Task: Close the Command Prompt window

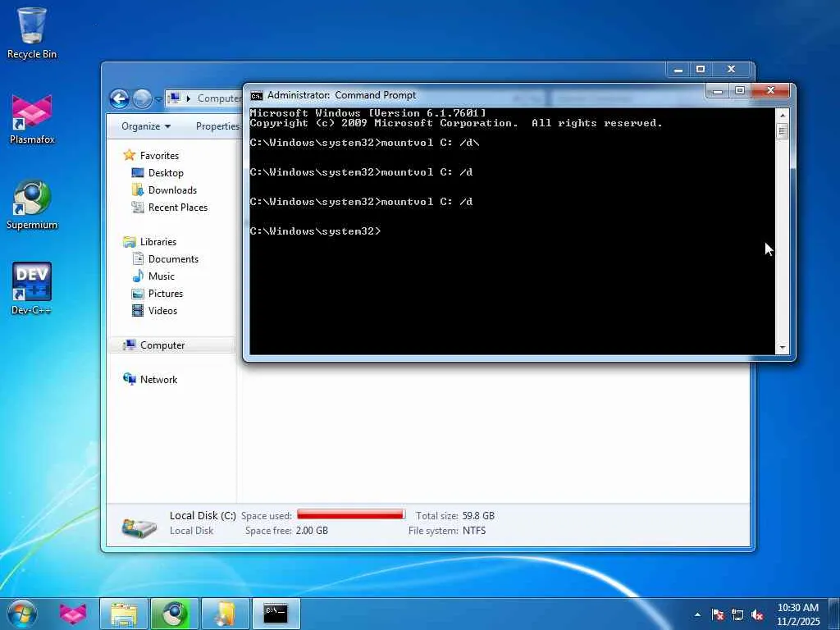Action: click(x=770, y=90)
